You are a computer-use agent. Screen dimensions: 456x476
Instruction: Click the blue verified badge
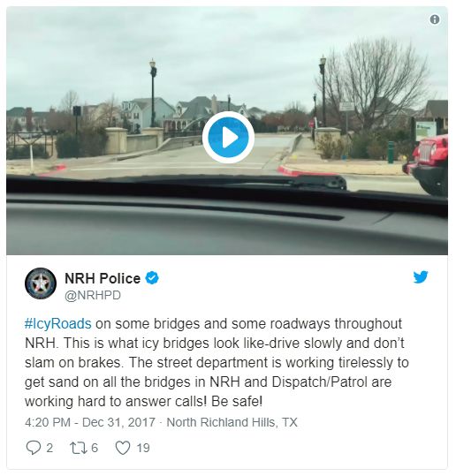152,278
